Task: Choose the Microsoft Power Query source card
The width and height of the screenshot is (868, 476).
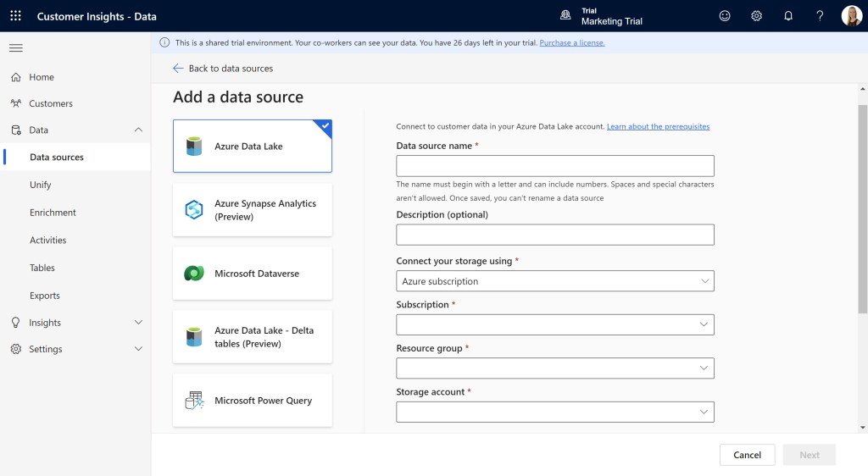Action: [x=253, y=401]
